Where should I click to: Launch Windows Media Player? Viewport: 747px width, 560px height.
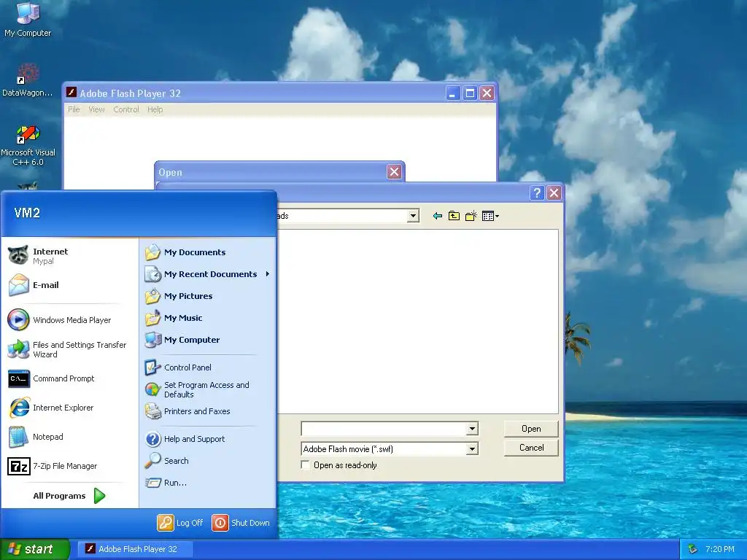69,320
